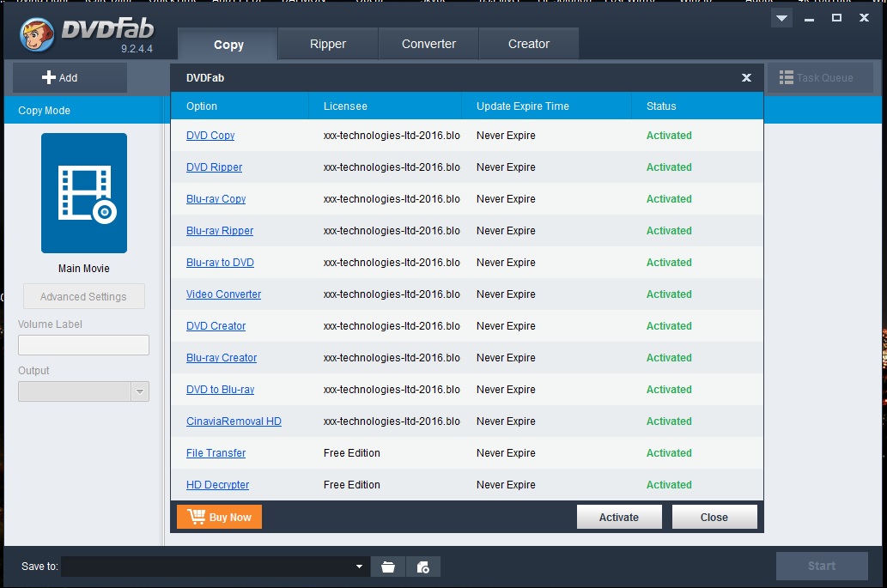Switch to the Copy tab
This screenshot has height=588, width=887.
228,44
